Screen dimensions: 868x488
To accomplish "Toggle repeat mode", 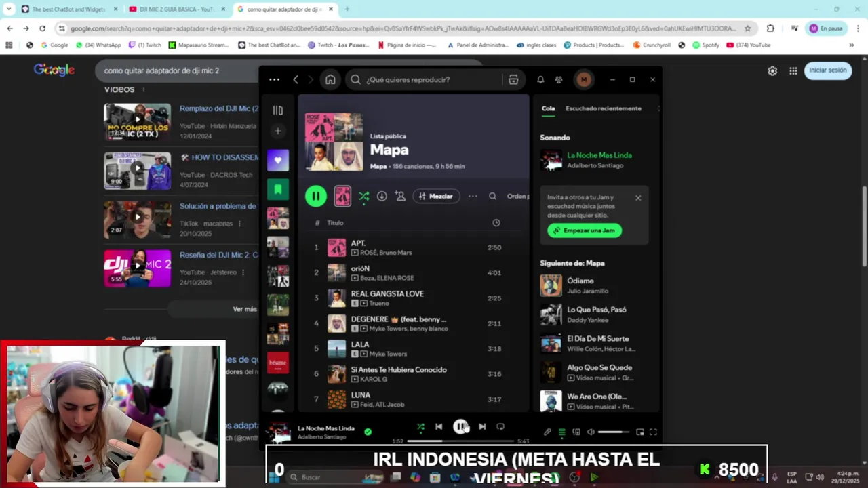I will (500, 426).
